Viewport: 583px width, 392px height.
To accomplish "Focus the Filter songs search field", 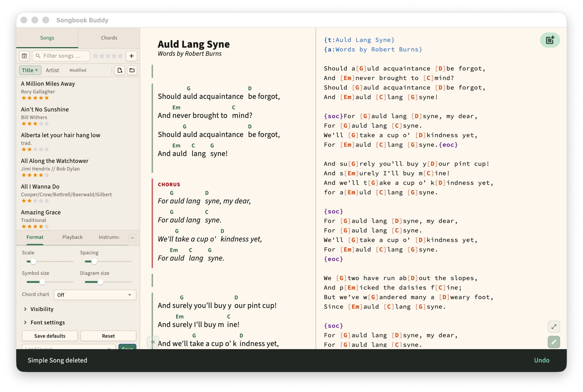I will point(61,56).
